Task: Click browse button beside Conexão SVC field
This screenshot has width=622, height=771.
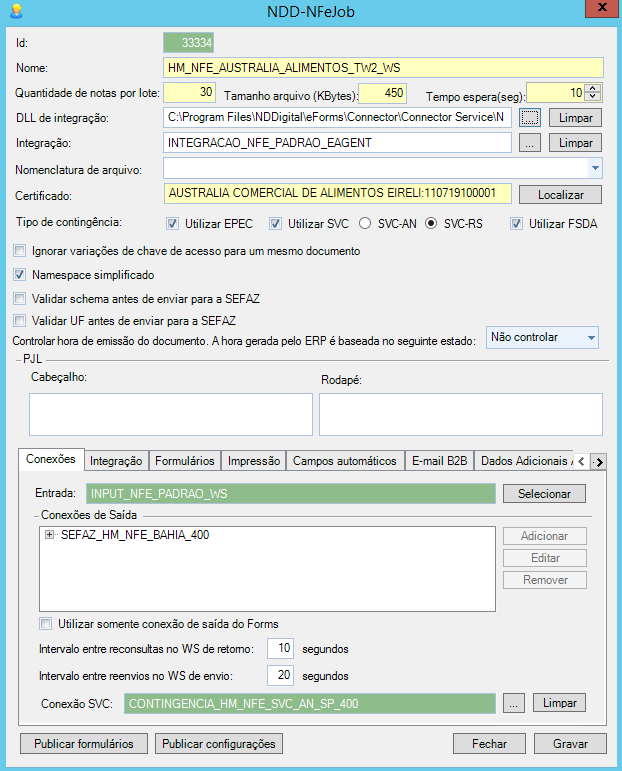Action: [512, 703]
